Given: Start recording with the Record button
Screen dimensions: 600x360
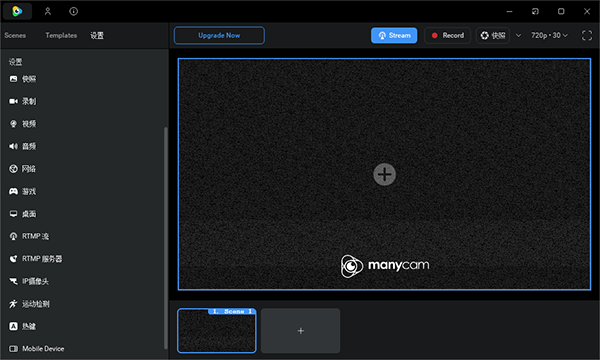Looking at the screenshot, I should tap(447, 35).
